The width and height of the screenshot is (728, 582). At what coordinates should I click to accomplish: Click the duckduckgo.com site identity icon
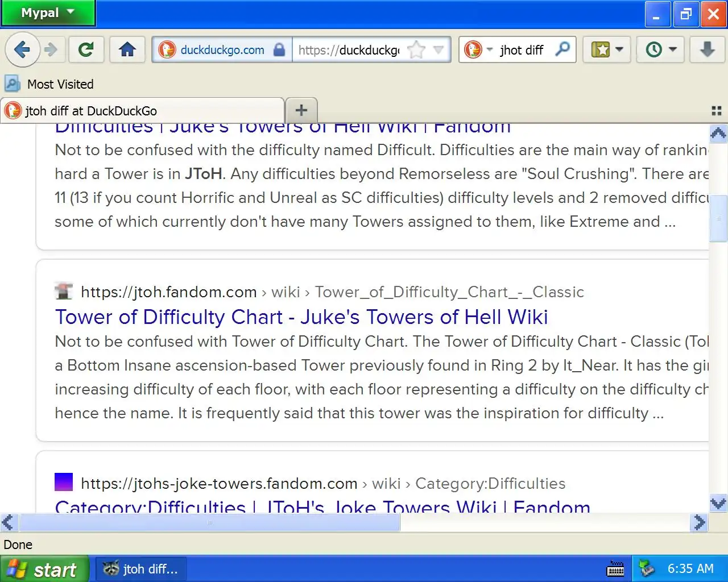(x=167, y=50)
